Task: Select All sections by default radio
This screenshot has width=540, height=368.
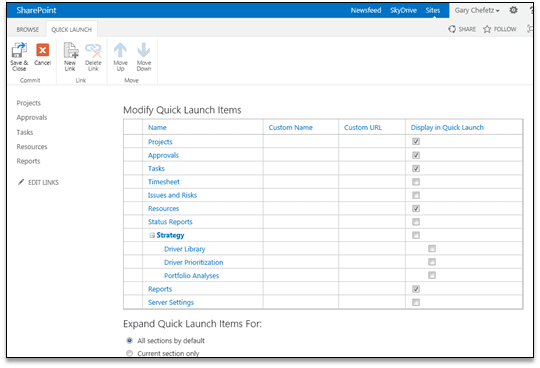Action: click(x=129, y=340)
